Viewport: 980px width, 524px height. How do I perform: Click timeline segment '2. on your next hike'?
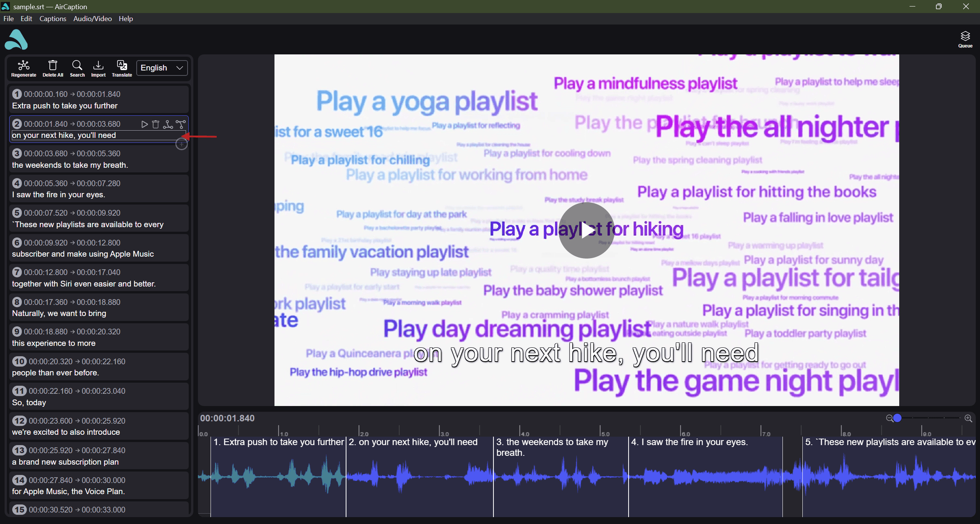click(420, 477)
